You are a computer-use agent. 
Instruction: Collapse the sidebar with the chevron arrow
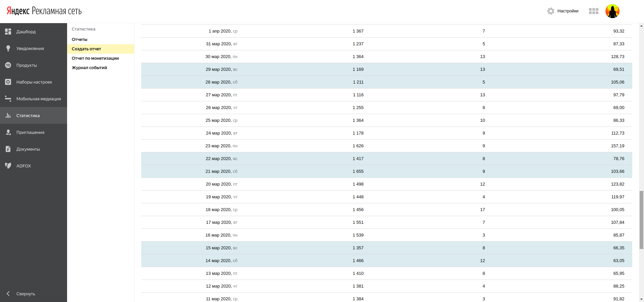click(x=8, y=294)
